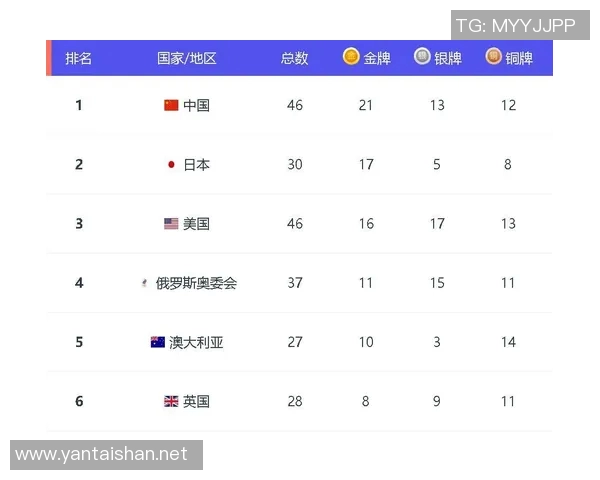Click the TG: MYYJJPP watermark label
The height and width of the screenshot is (480, 600).
click(x=516, y=26)
